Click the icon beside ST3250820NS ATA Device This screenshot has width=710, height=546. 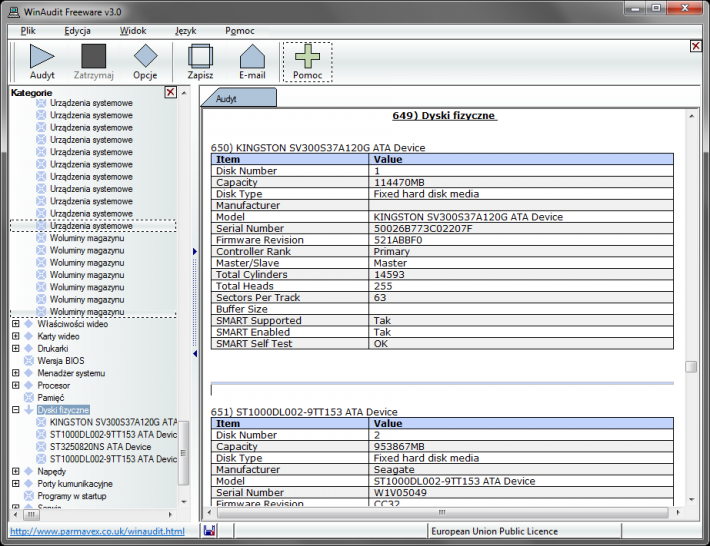[x=41, y=447]
